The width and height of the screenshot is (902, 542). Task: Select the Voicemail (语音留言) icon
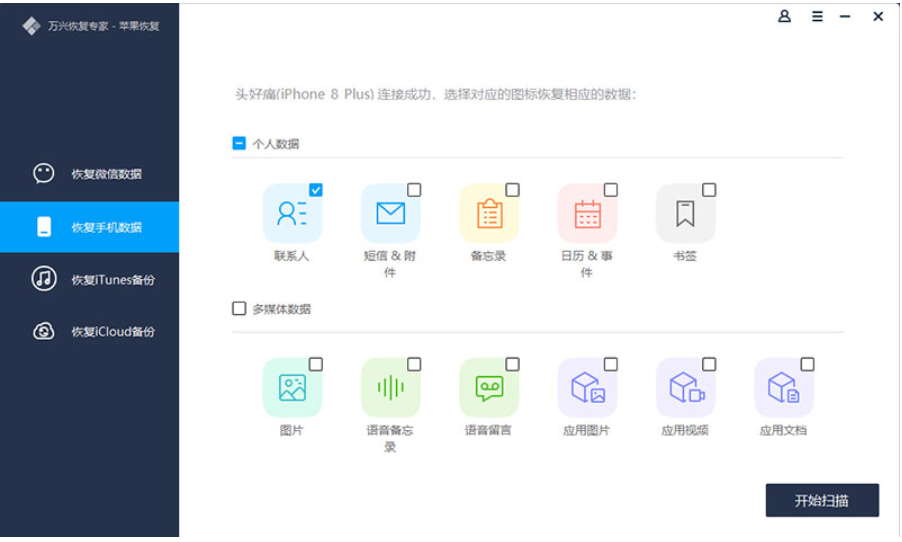489,387
